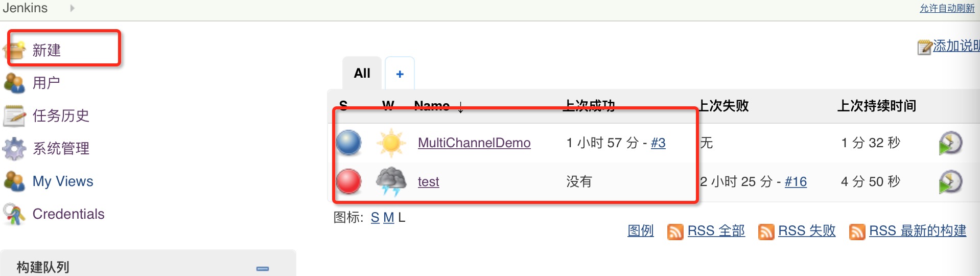Collapse the build queue (构建队列) panel
This screenshot has height=276, width=980.
pos(263,268)
